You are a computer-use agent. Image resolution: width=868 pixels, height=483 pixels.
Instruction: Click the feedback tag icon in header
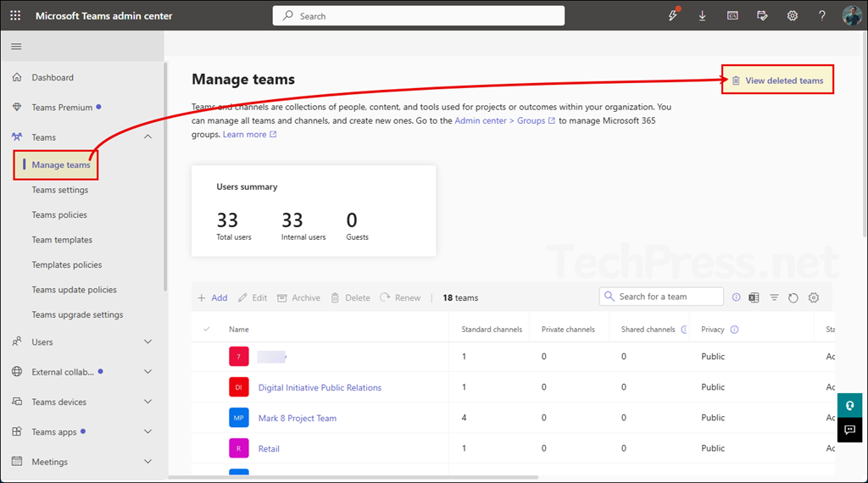762,15
